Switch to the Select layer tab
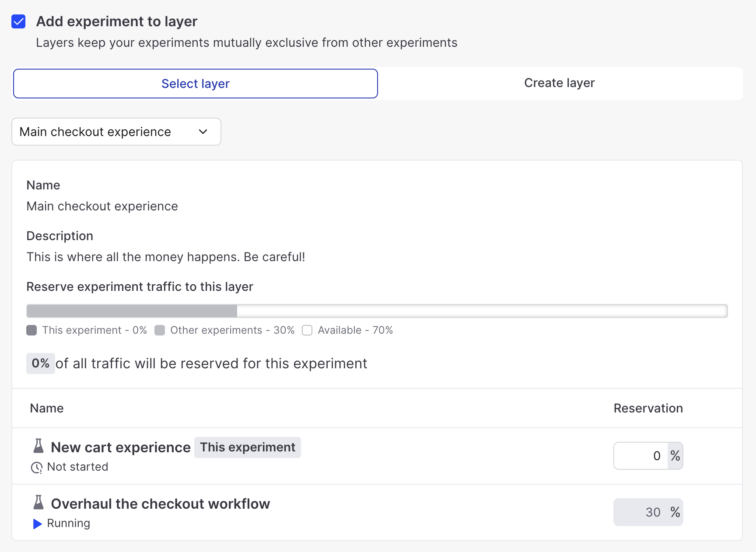The width and height of the screenshot is (756, 552). (195, 84)
